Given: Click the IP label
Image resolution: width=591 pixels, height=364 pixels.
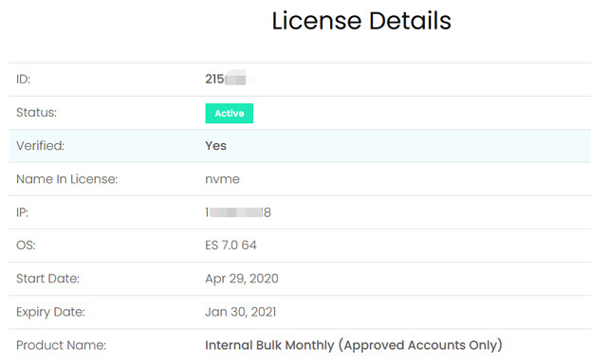Looking at the screenshot, I should [x=22, y=212].
